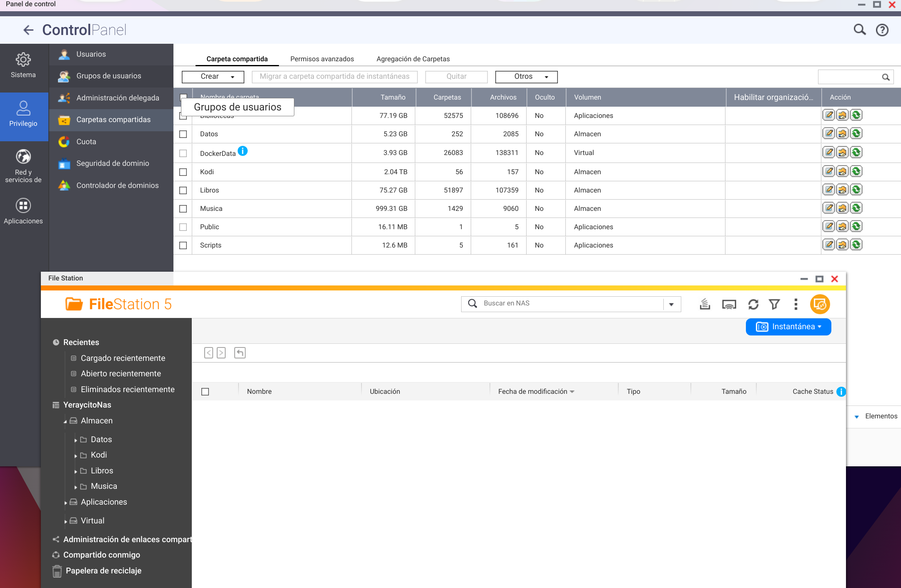Open the Otros dropdown
The image size is (901, 588).
[526, 77]
